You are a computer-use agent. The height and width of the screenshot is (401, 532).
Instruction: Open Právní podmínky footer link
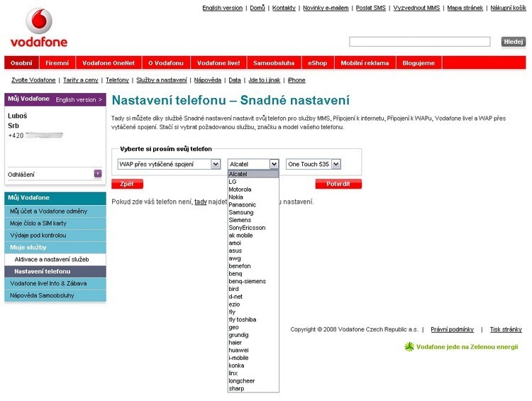pos(453,329)
